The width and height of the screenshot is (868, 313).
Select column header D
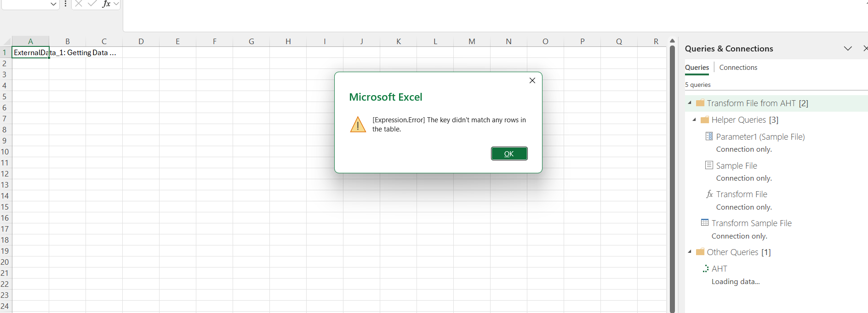[141, 41]
